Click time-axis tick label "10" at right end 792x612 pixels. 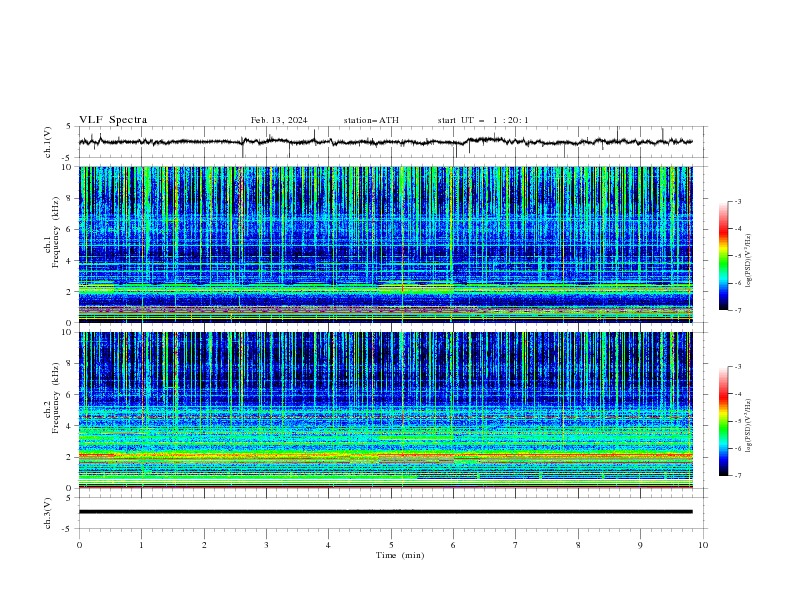[x=703, y=545]
